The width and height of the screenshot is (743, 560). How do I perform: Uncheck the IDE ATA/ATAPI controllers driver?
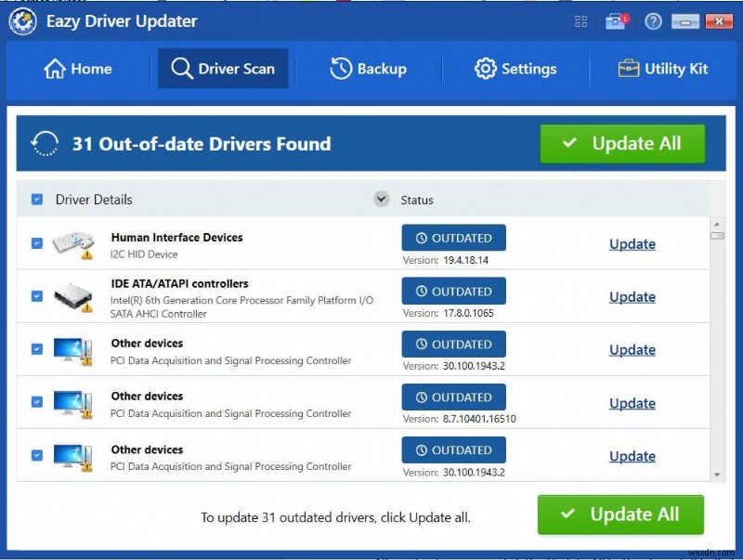pyautogui.click(x=37, y=296)
